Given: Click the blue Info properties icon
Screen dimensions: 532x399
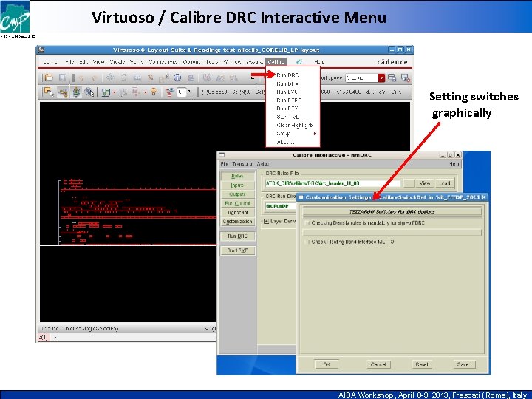Looking at the screenshot, I should coord(177,78).
